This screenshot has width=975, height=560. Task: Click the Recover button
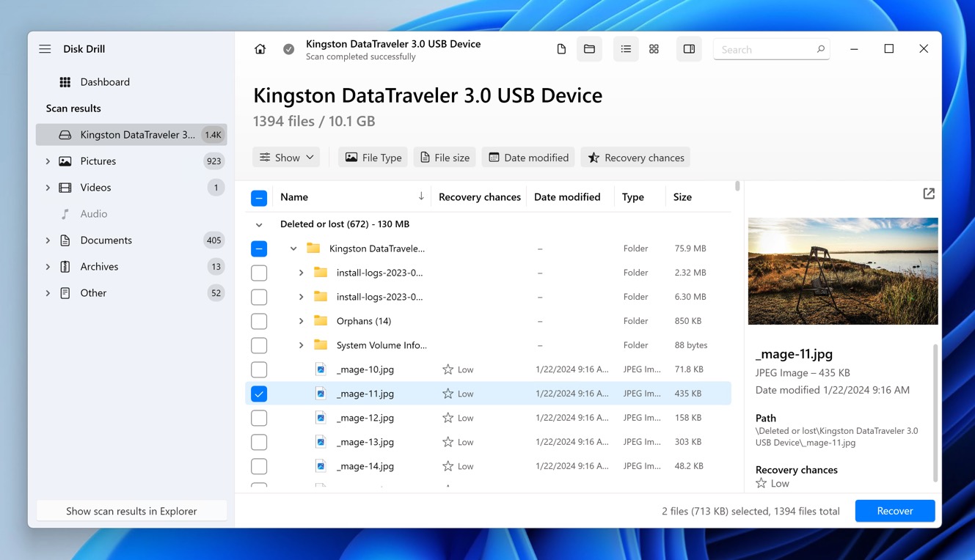coord(895,511)
